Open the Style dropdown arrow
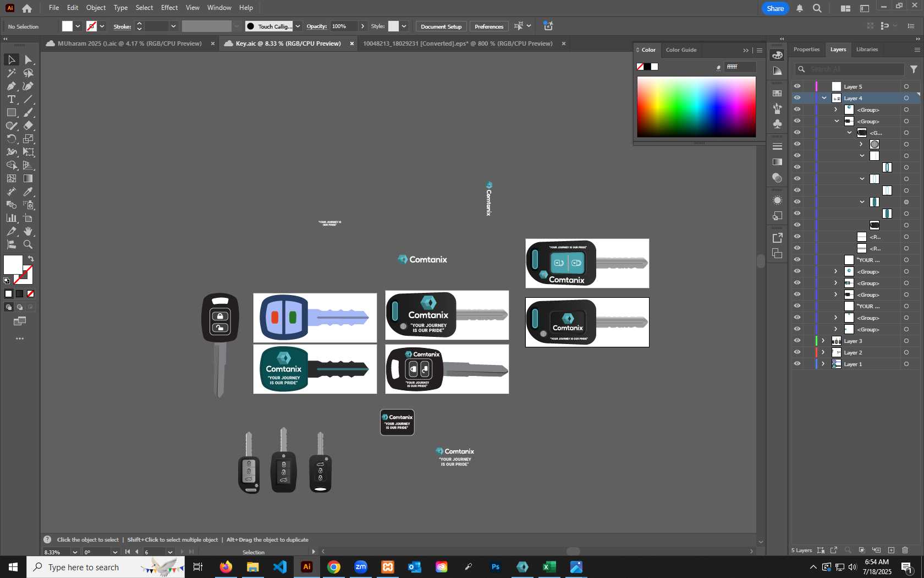 pos(404,26)
